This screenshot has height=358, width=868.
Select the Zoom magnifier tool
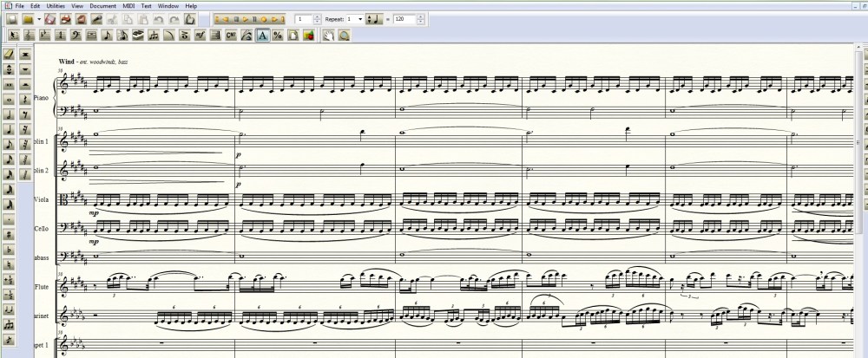point(344,35)
